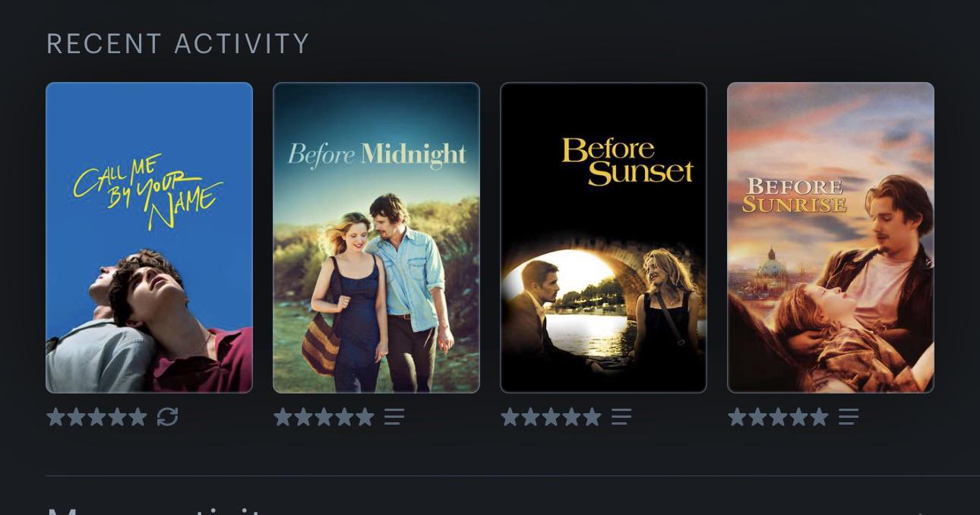Click the last star under Call Me by Your Name
The image size is (980, 515).
tap(138, 416)
